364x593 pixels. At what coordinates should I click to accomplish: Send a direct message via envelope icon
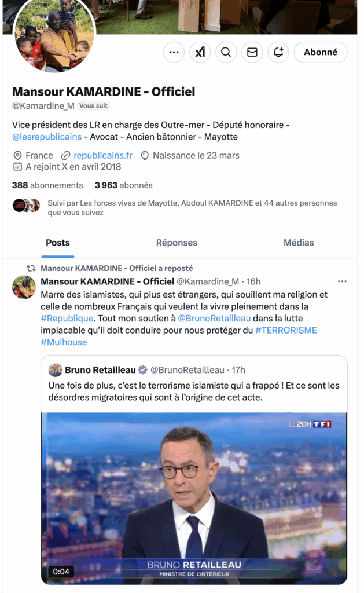tap(252, 52)
